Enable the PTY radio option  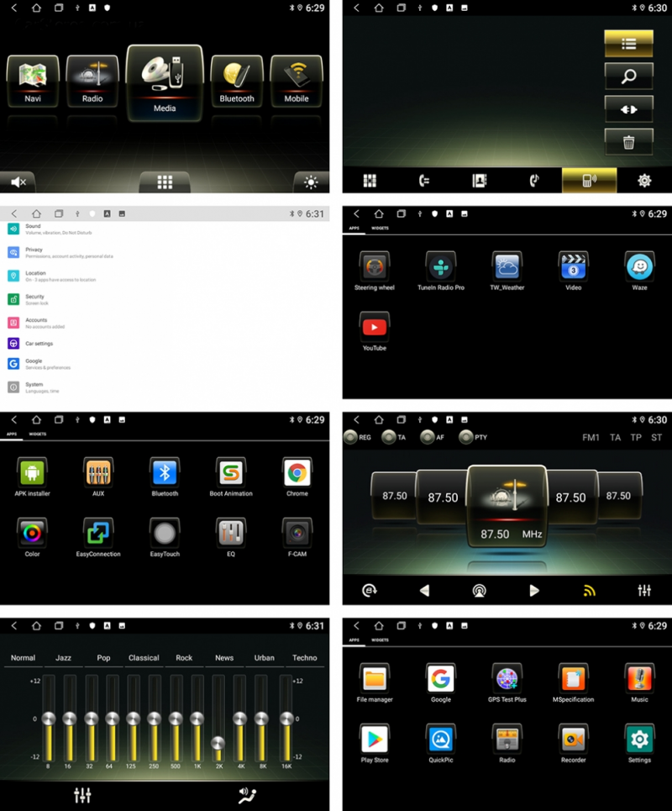tap(466, 437)
